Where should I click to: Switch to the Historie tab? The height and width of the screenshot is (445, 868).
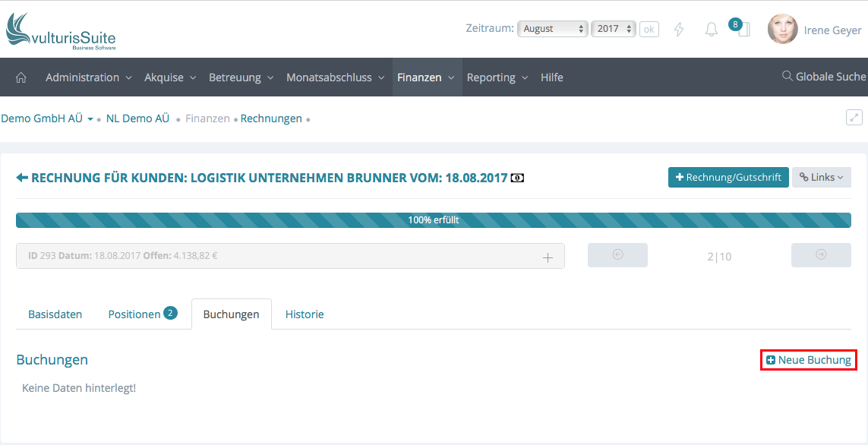point(305,314)
